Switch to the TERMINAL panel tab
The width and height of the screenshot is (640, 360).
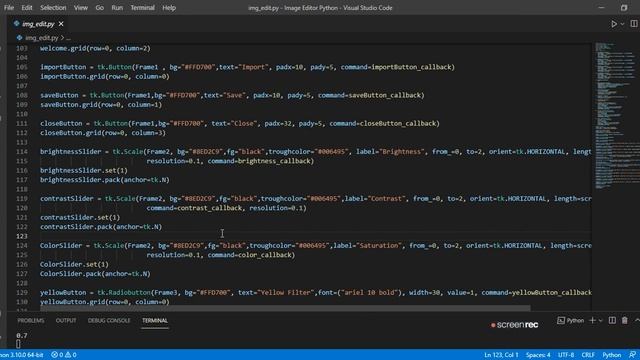pyautogui.click(x=155, y=320)
